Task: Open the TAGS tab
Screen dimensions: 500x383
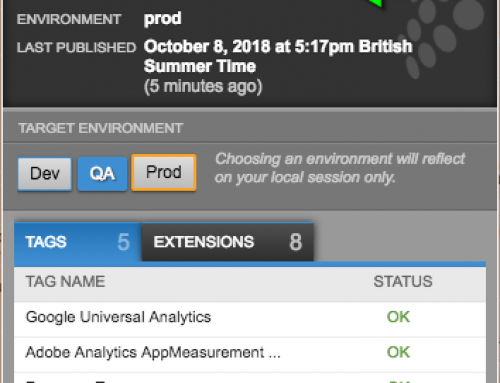Action: [x=78, y=242]
